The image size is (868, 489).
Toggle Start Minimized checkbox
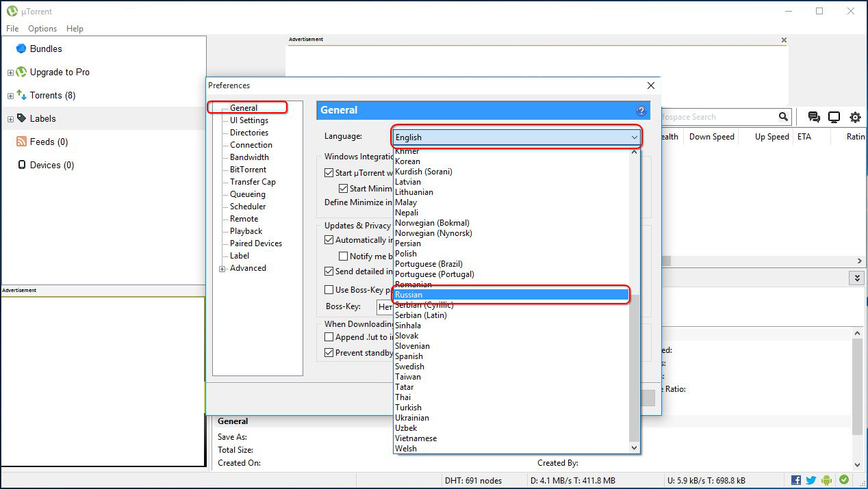344,188
